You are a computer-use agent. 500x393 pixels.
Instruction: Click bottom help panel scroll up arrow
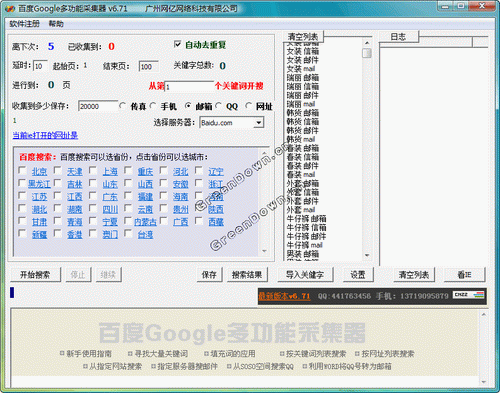pyautogui.click(x=484, y=314)
